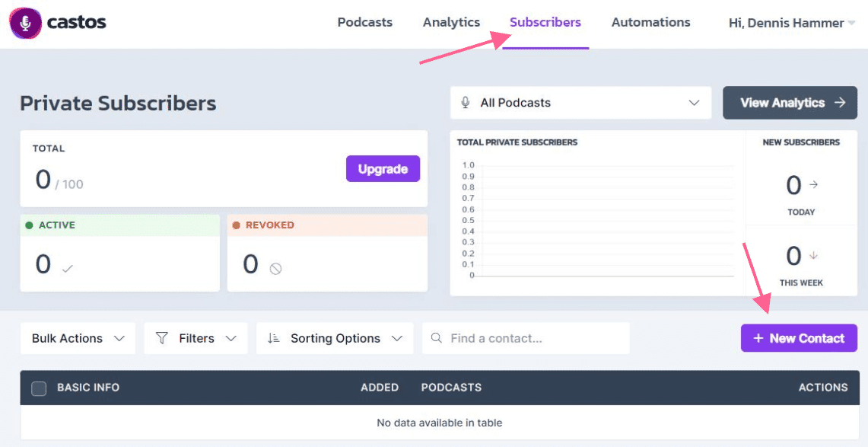Click the search magnifier icon
Image resolution: width=868 pixels, height=447 pixels.
click(436, 338)
